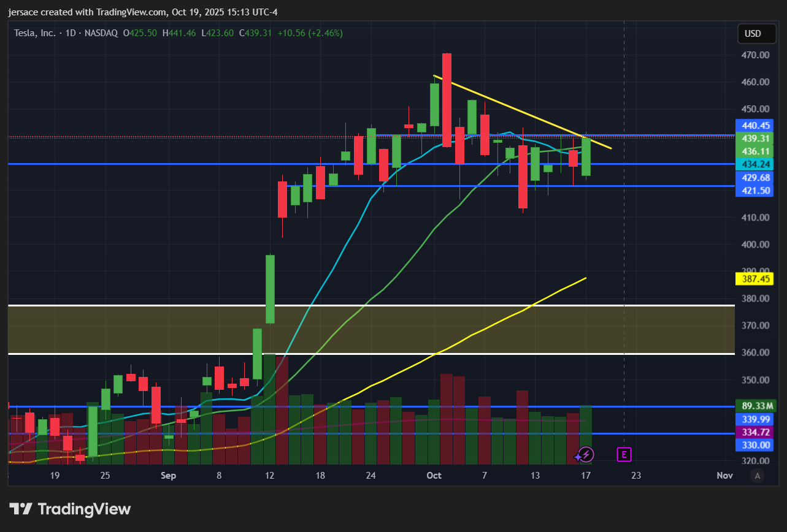787x532 pixels.
Task: Click the TradingView logo at bottom left
Action: (70, 509)
